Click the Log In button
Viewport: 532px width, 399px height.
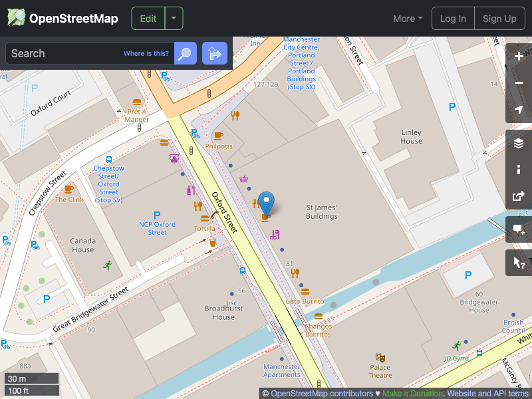[453, 18]
